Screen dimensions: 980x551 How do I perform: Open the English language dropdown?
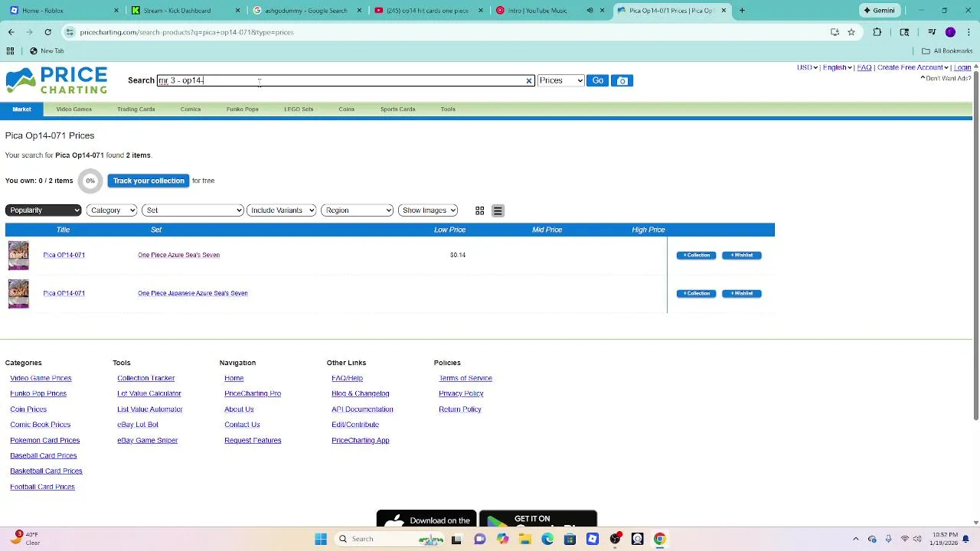point(838,67)
